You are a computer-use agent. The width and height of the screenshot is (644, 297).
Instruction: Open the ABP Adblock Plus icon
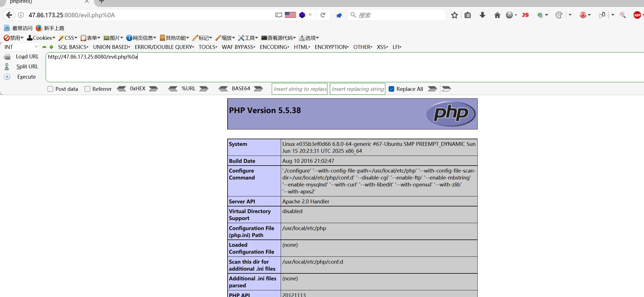(637, 15)
